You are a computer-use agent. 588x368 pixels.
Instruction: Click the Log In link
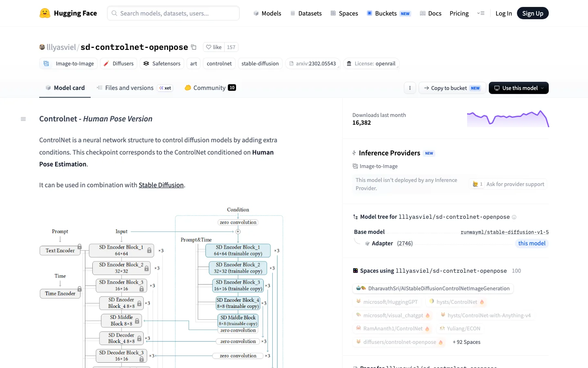tap(503, 13)
